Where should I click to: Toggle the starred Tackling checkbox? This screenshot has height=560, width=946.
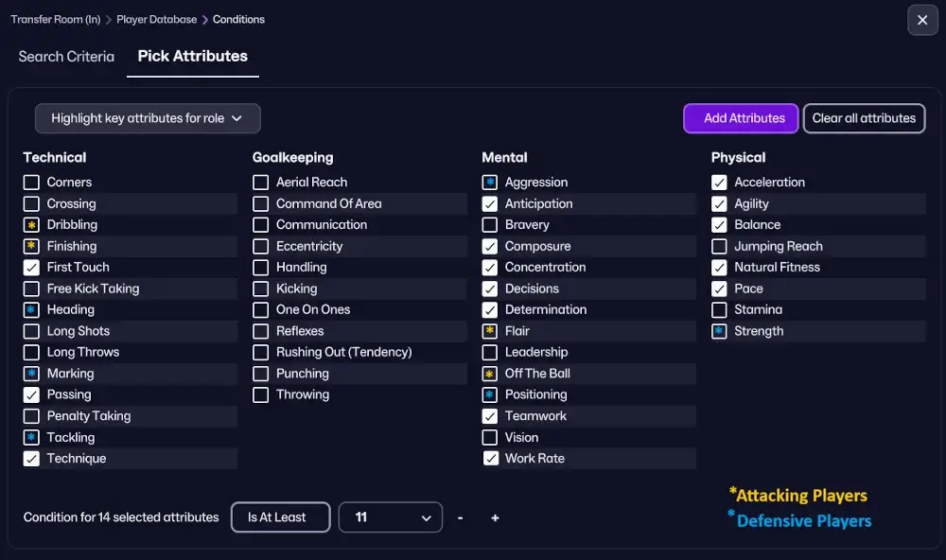click(x=31, y=437)
